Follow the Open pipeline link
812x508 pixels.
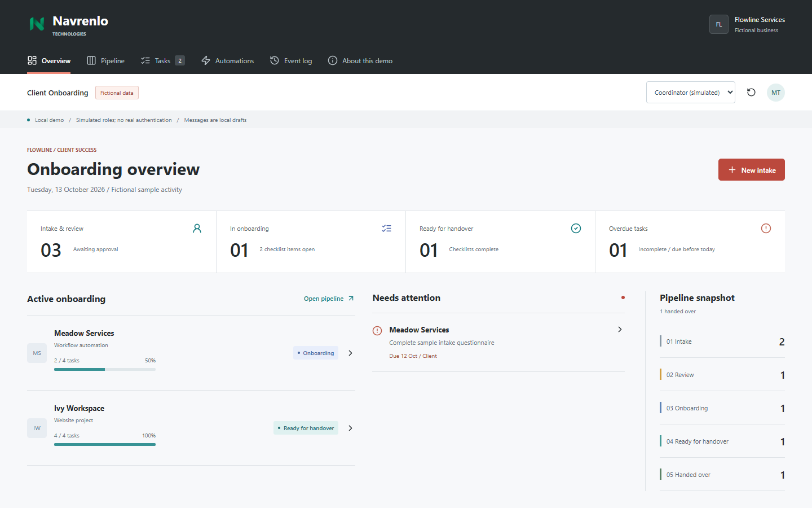point(329,299)
